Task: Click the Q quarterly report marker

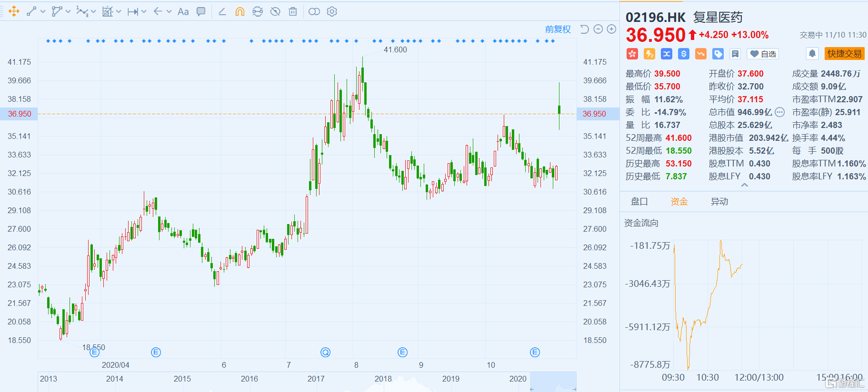Action: [326, 353]
